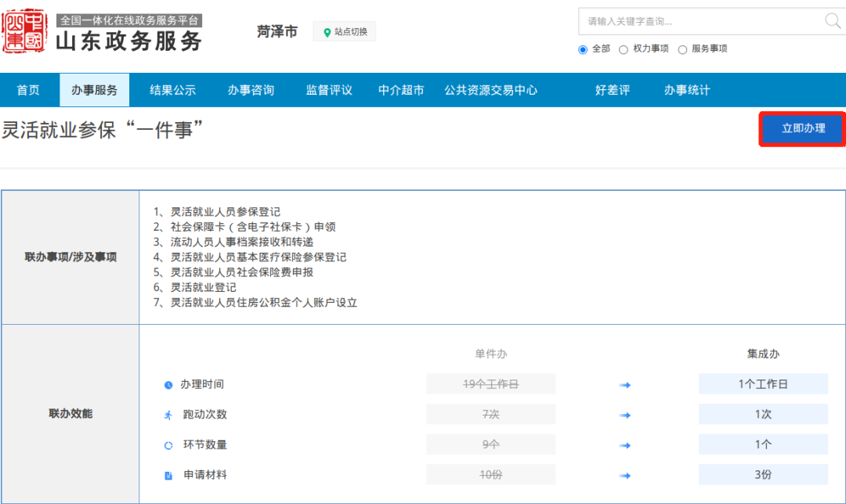Viewport: 846px width, 504px height.
Task: Click item 流动人员人事档案接收和转递
Action: pyautogui.click(x=242, y=242)
